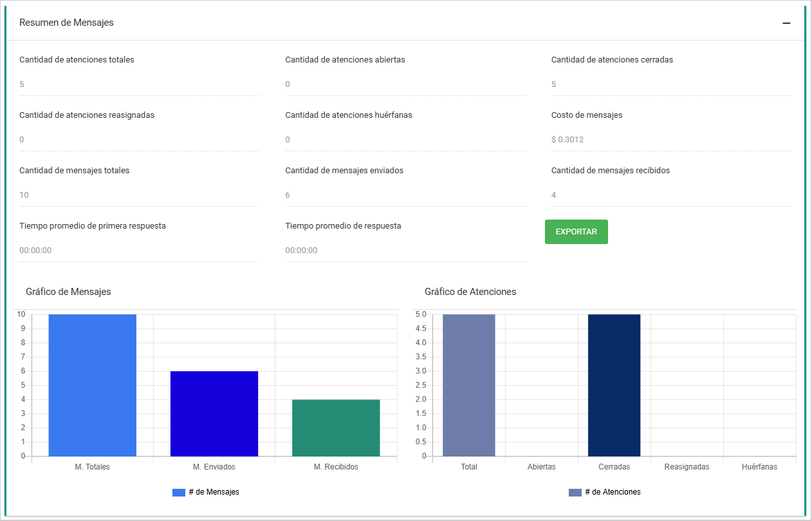
Task: Click the 'Gráfico de Atenciones' heading
Action: click(x=470, y=291)
